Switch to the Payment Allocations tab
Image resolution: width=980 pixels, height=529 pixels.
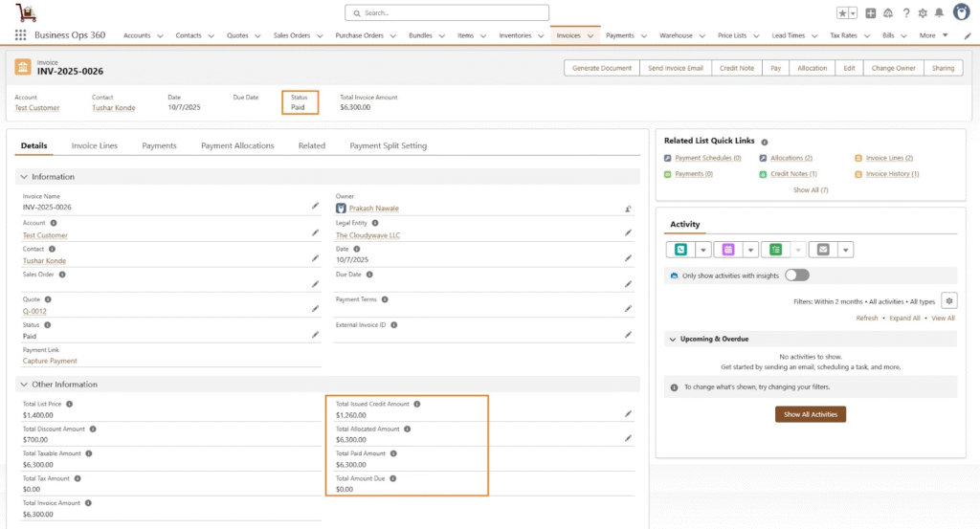coord(237,145)
